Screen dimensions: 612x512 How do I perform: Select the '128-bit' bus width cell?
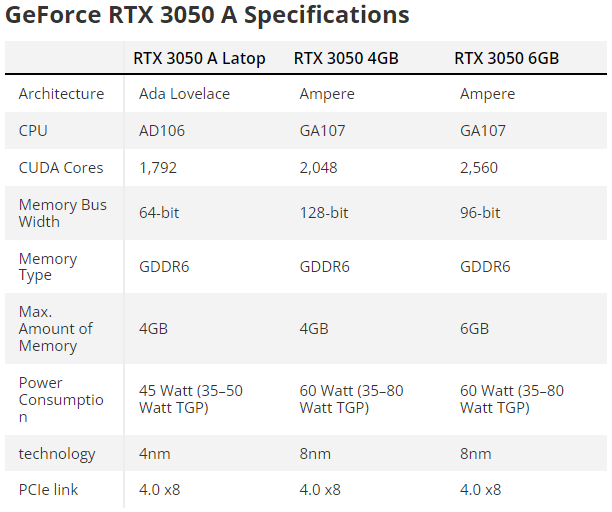324,213
